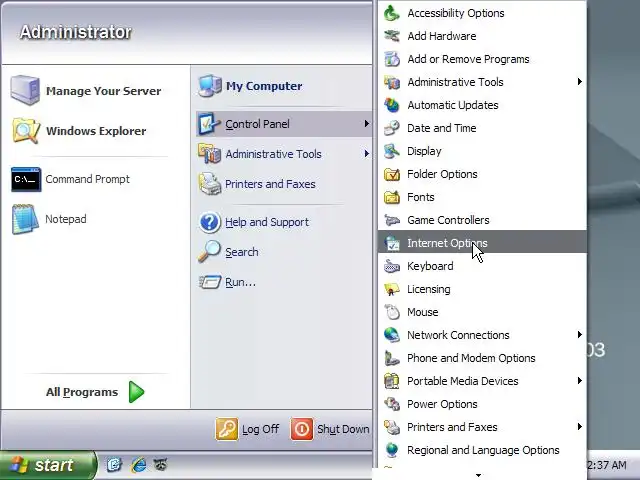Open Portable Media Devices menu entry

482,381
